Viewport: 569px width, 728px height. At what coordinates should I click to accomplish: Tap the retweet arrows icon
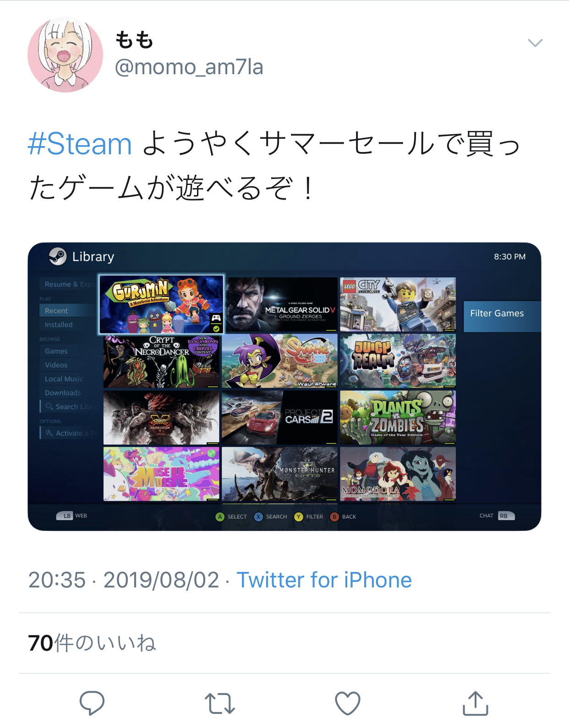click(220, 703)
